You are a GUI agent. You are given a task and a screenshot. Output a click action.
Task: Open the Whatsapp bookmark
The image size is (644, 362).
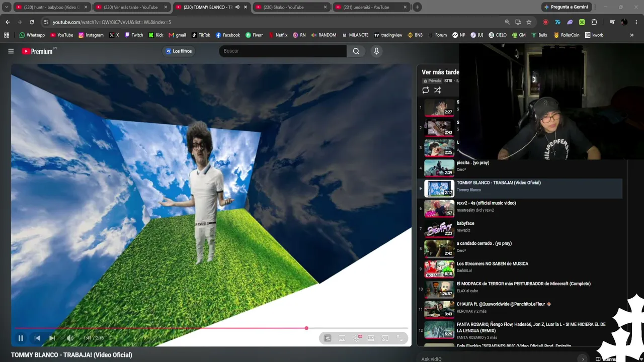(32, 35)
